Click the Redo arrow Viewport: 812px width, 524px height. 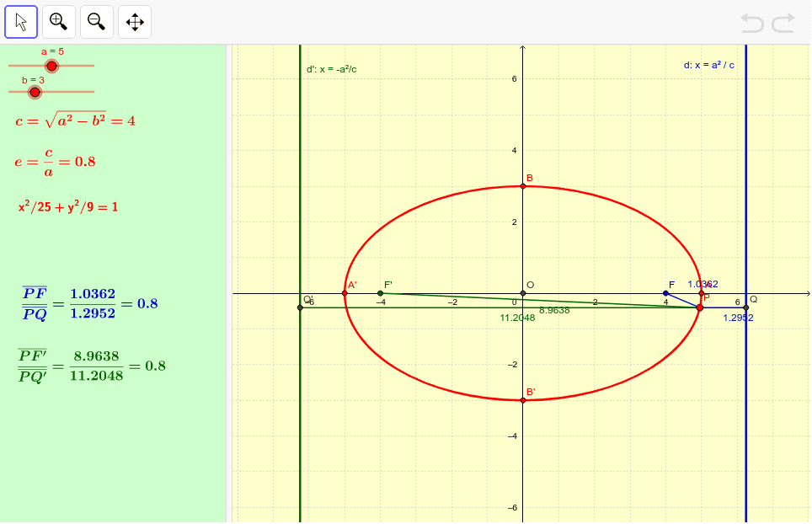783,24
